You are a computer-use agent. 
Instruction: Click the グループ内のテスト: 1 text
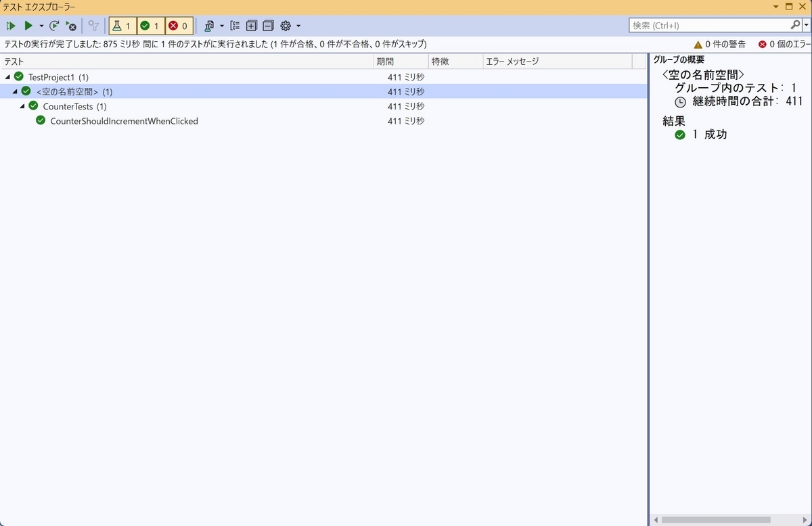736,88
